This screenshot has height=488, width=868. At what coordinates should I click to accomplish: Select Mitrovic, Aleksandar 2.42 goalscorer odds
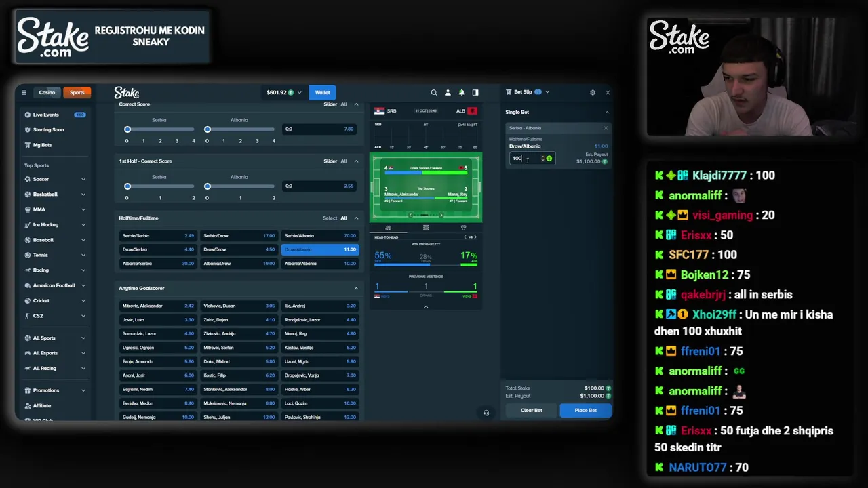click(158, 306)
